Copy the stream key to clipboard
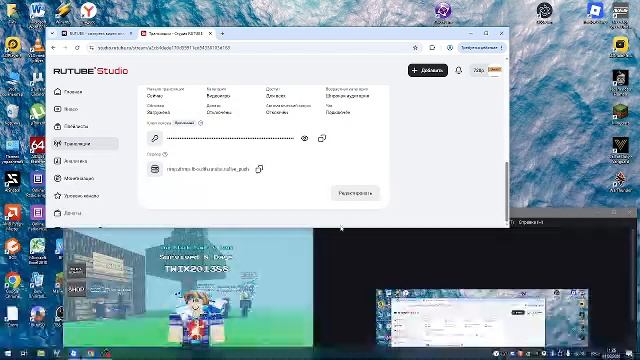The width and height of the screenshot is (640, 360). click(x=322, y=138)
